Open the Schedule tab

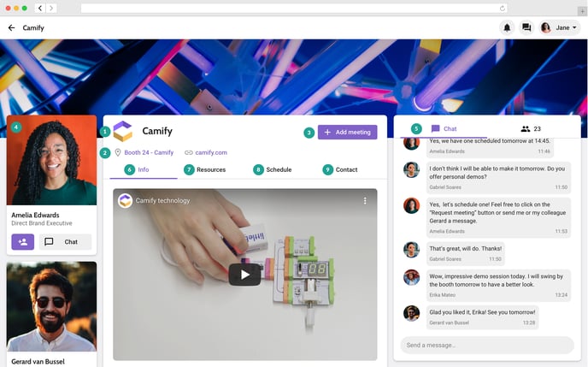click(279, 169)
